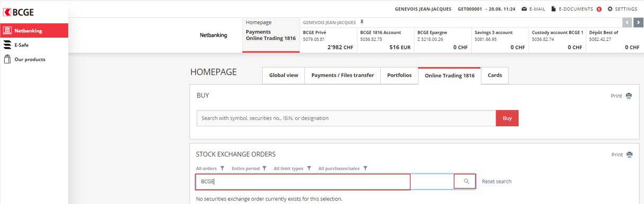The height and width of the screenshot is (204, 644).
Task: Select the BCGE Epargne account
Action: pyautogui.click(x=443, y=40)
